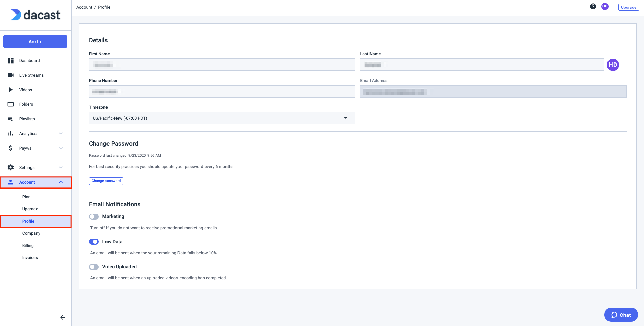
Task: Click 'Password last changed: 9/23/2020, 9:56 AM'
Action: coord(125,155)
